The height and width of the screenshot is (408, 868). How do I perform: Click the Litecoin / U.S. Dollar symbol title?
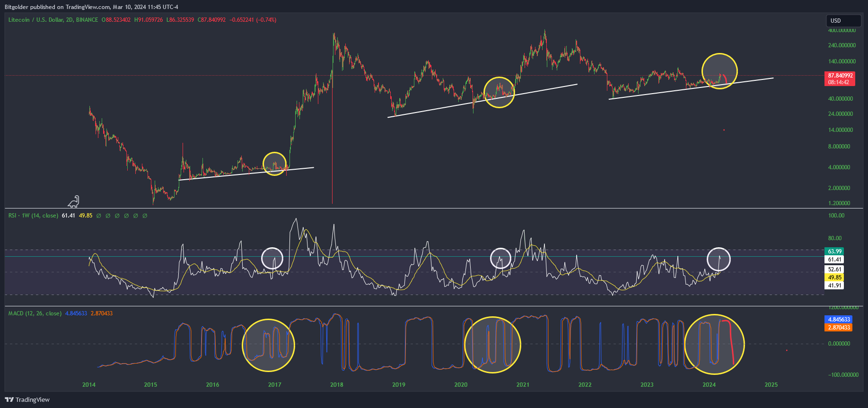(53, 20)
